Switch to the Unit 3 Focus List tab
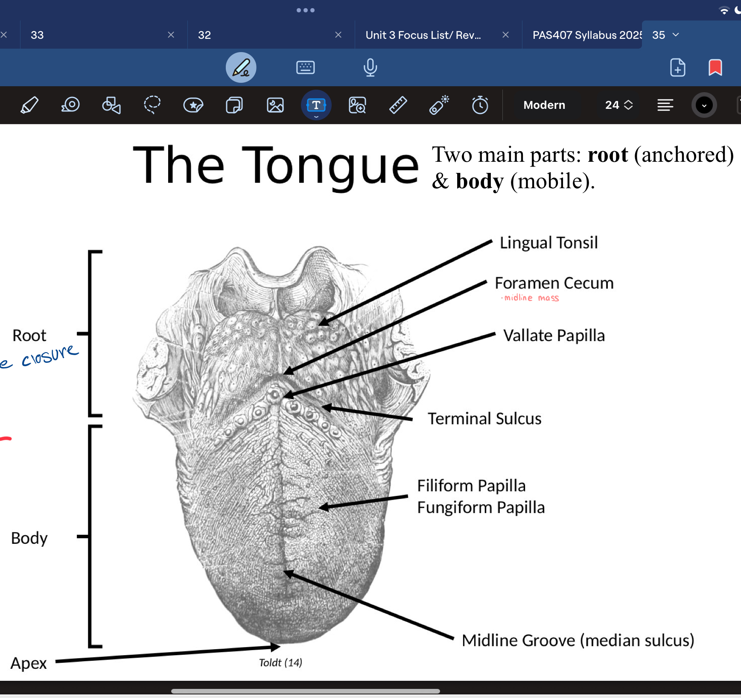Image resolution: width=741 pixels, height=700 pixels. tap(423, 35)
